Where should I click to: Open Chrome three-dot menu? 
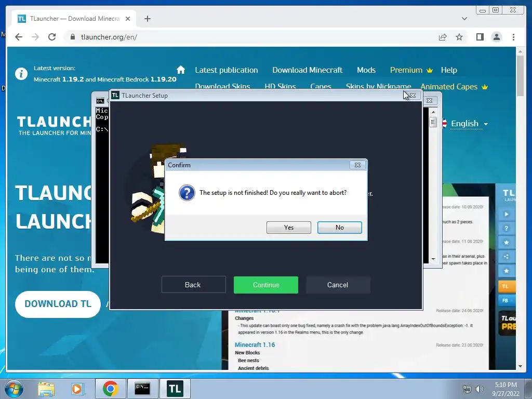[x=513, y=37]
